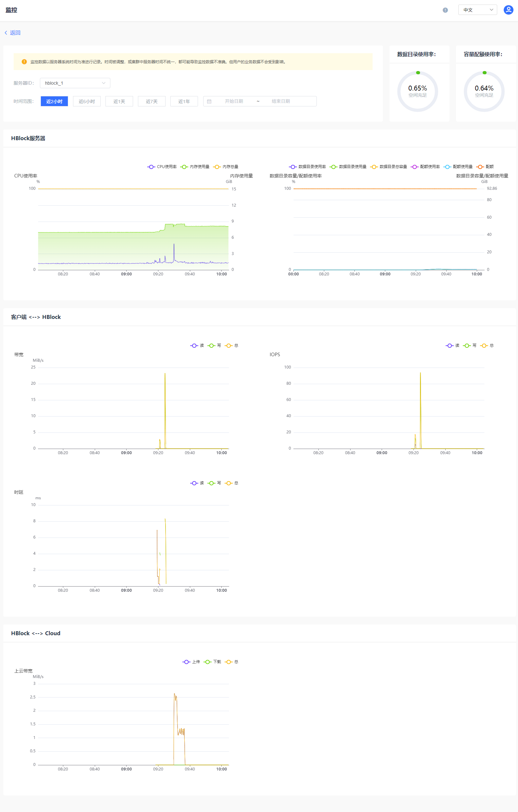Click the 数据目录使用率 0.65% gauge
This screenshot has width=518, height=812.
(x=417, y=91)
